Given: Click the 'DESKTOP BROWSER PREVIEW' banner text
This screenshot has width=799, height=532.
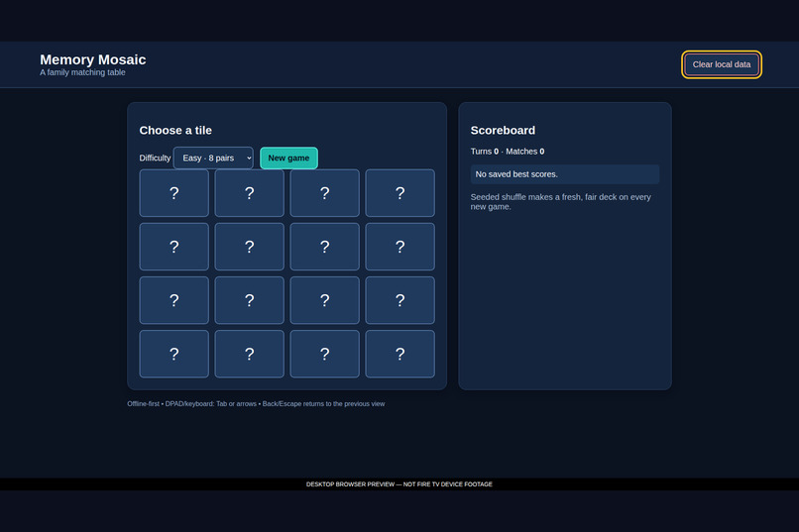Looking at the screenshot, I should point(399,484).
